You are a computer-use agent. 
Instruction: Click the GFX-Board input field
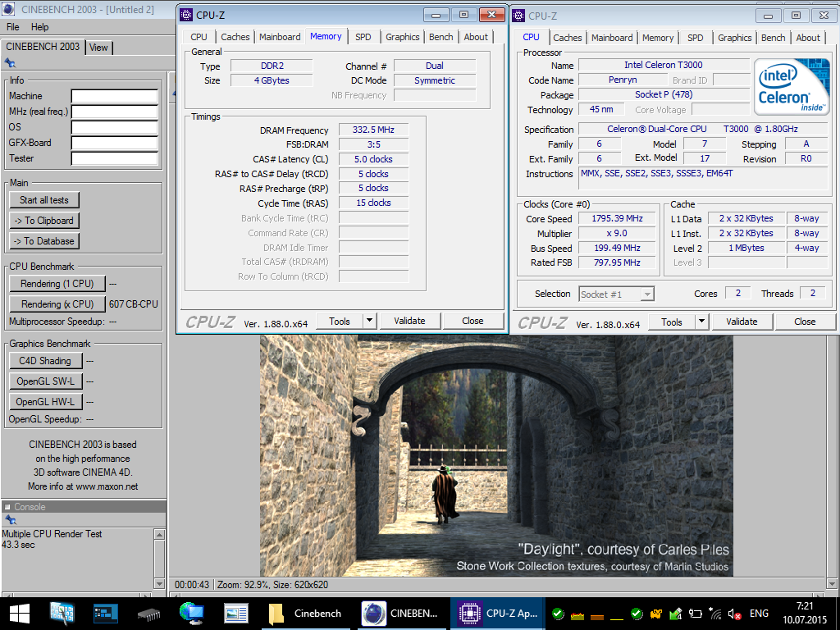(x=115, y=143)
